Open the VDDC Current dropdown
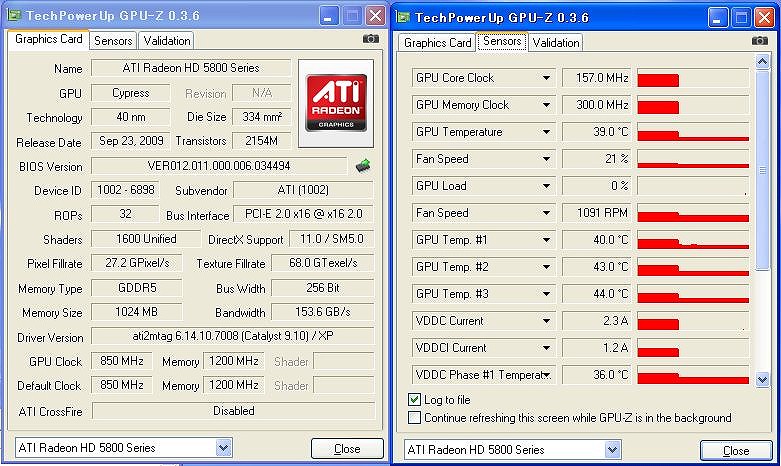The width and height of the screenshot is (781, 466). [x=546, y=321]
